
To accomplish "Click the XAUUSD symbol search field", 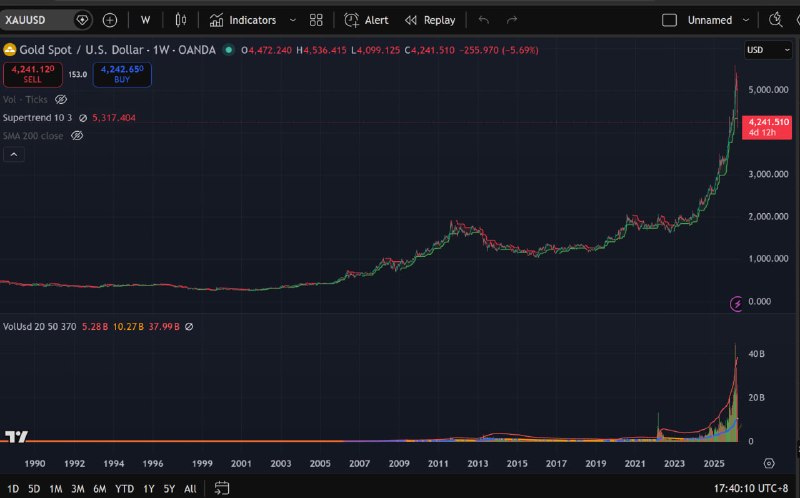I will click(36, 20).
